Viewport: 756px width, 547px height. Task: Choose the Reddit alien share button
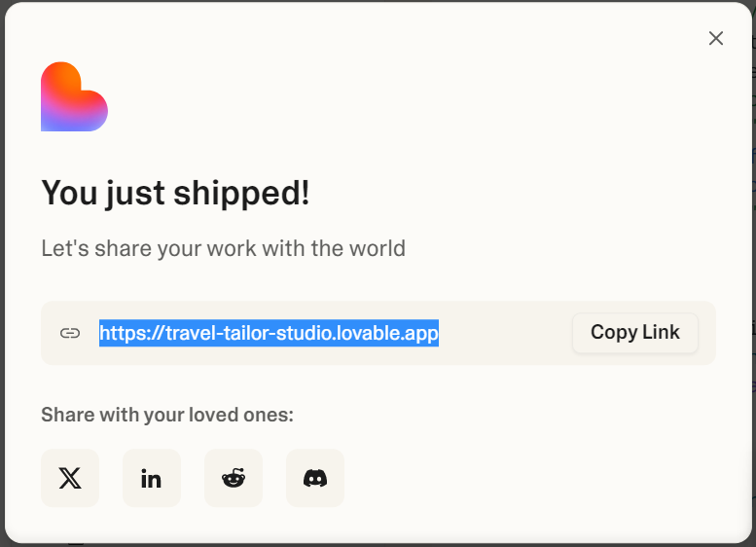[234, 478]
